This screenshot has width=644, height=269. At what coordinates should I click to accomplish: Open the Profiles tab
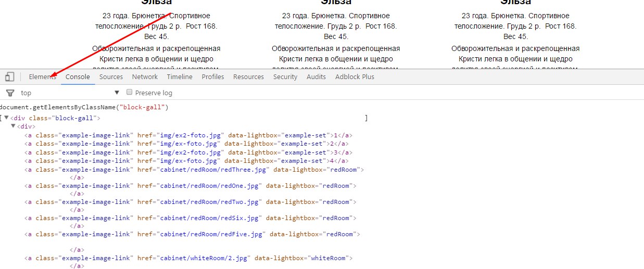(213, 76)
